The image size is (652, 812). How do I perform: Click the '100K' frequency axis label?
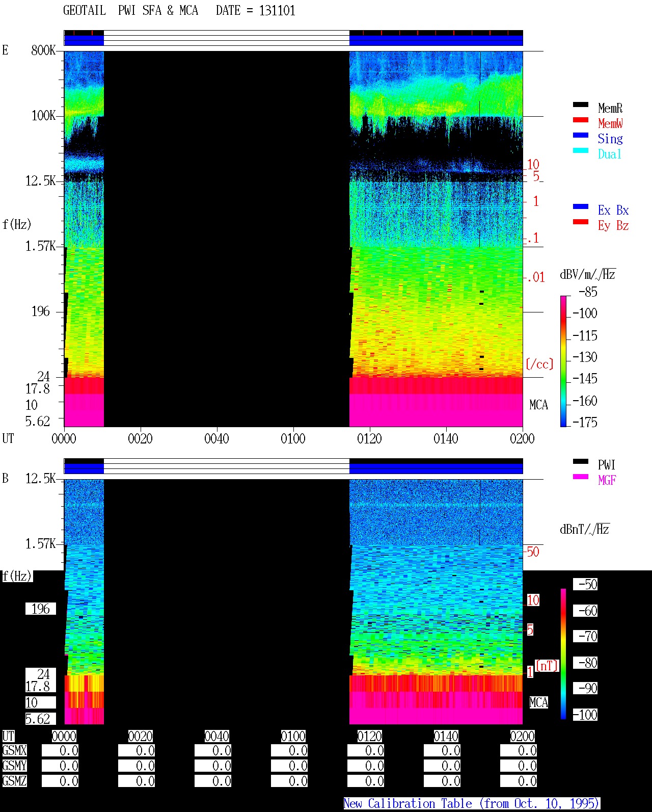[43, 115]
